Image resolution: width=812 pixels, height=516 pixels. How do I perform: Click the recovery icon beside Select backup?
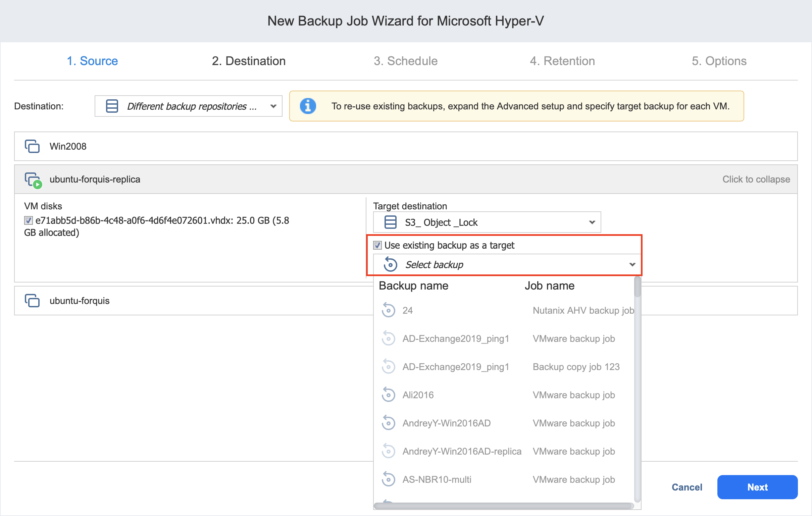(390, 265)
